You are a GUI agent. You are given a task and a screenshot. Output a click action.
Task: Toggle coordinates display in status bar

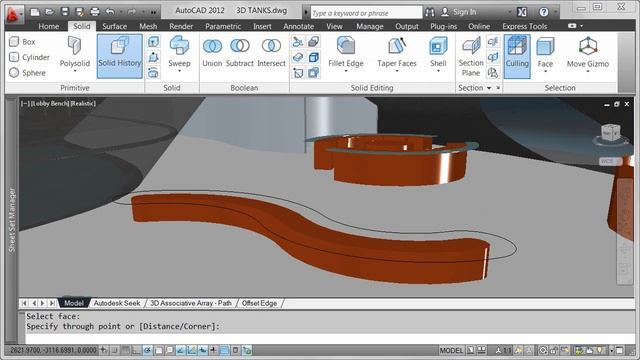click(53, 350)
